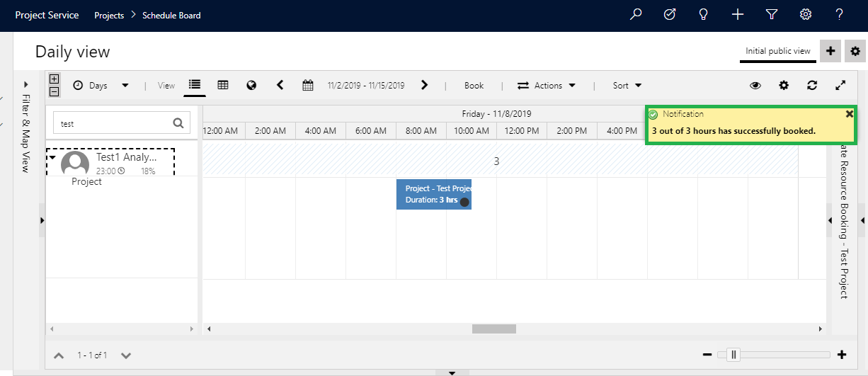The image size is (868, 376).
Task: Switch to list view layout
Action: coord(195,85)
